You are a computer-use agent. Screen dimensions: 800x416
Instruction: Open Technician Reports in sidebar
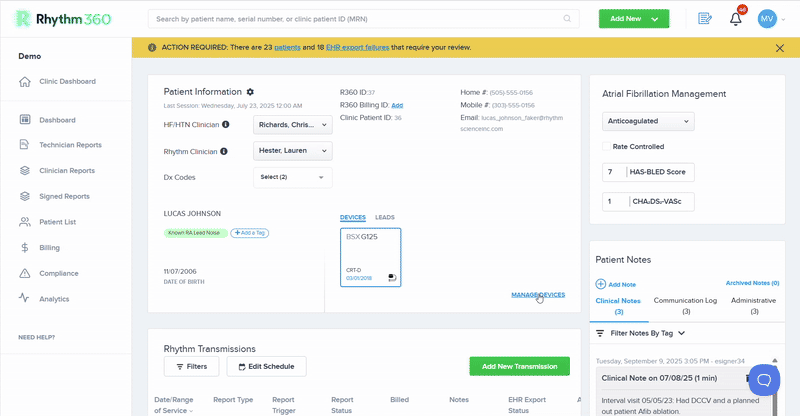[x=70, y=145]
